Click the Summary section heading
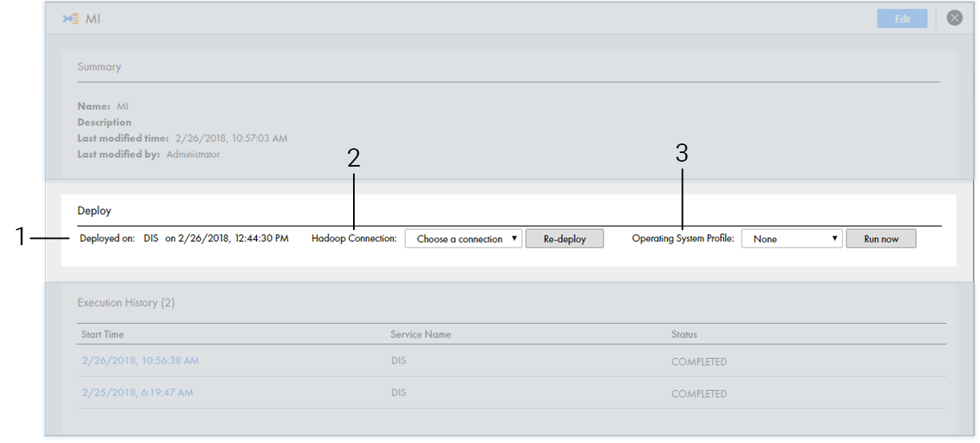 (99, 66)
